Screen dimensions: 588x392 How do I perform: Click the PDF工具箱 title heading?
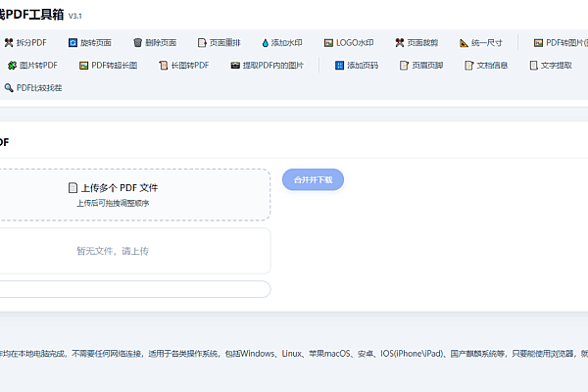tap(32, 15)
